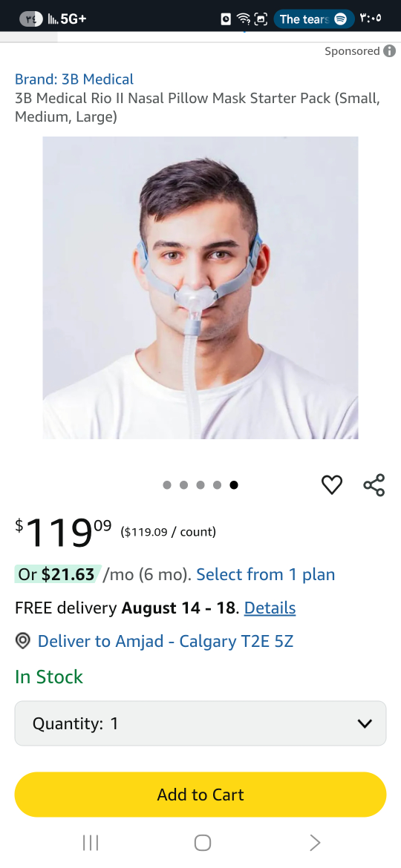Image resolution: width=401 pixels, height=868 pixels.
Task: Tap the Android home button
Action: [x=203, y=843]
